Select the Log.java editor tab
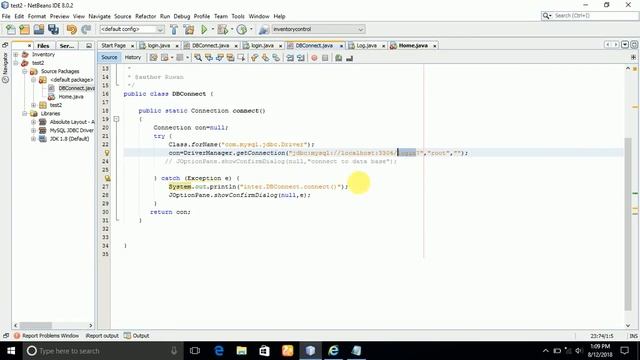The image size is (640, 360). click(x=367, y=46)
